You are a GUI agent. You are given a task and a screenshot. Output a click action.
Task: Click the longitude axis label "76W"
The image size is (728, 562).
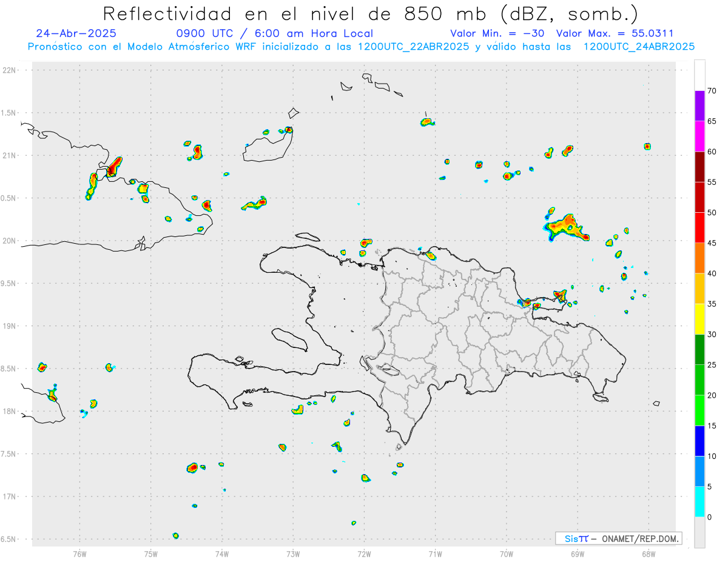click(x=79, y=554)
